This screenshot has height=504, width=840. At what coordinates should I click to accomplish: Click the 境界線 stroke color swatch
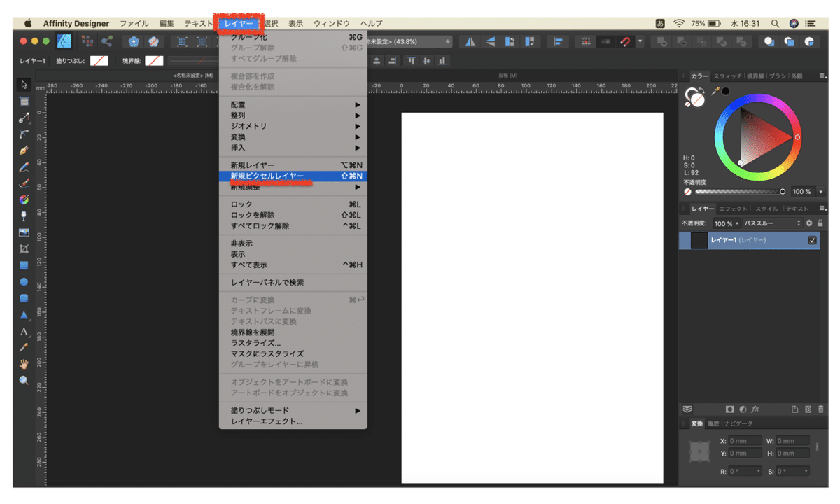tap(154, 61)
